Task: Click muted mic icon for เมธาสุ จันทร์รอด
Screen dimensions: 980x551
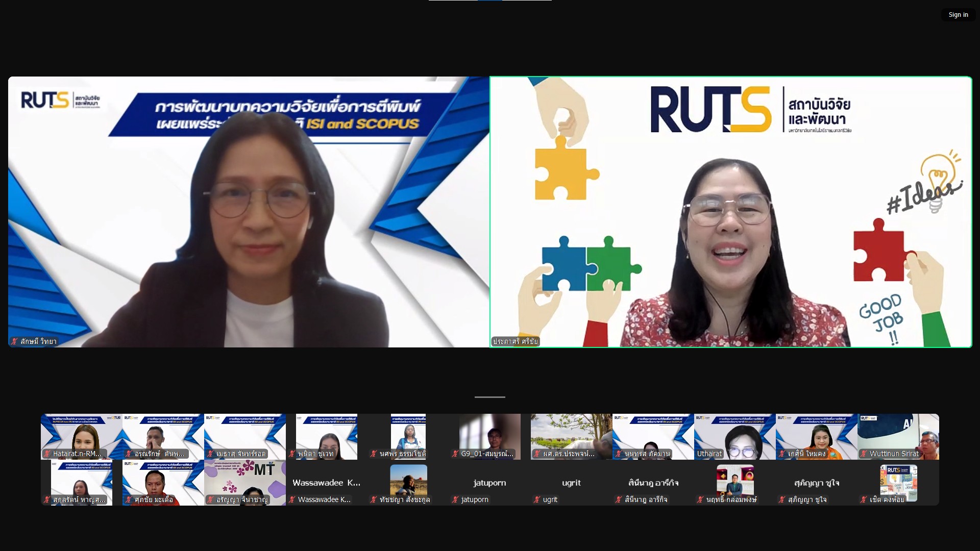Action: [x=210, y=454]
